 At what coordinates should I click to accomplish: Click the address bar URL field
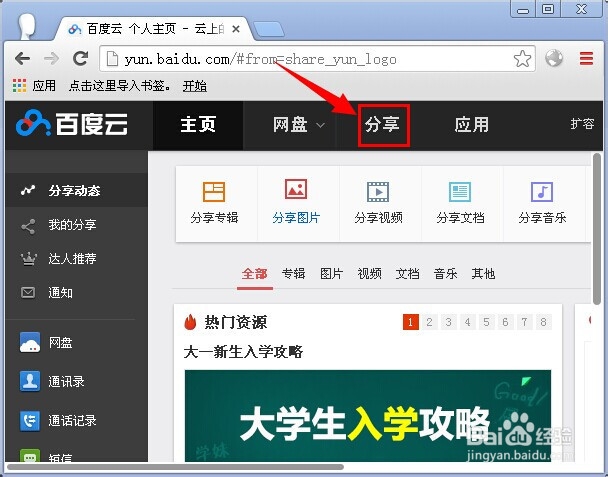click(x=317, y=59)
